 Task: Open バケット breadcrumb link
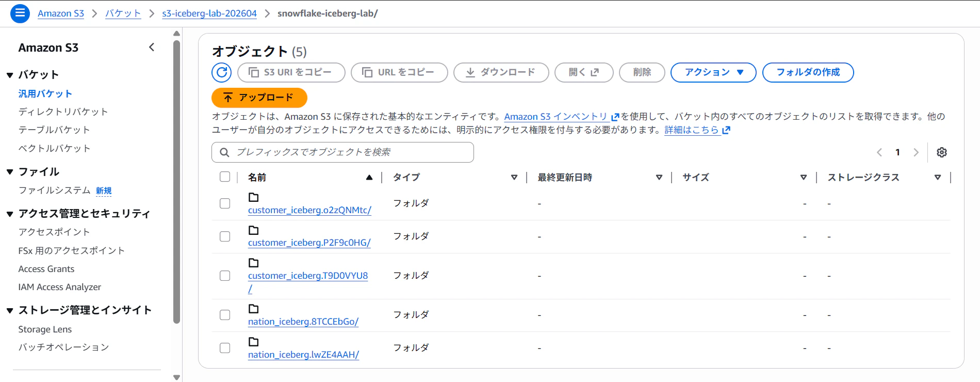(123, 13)
